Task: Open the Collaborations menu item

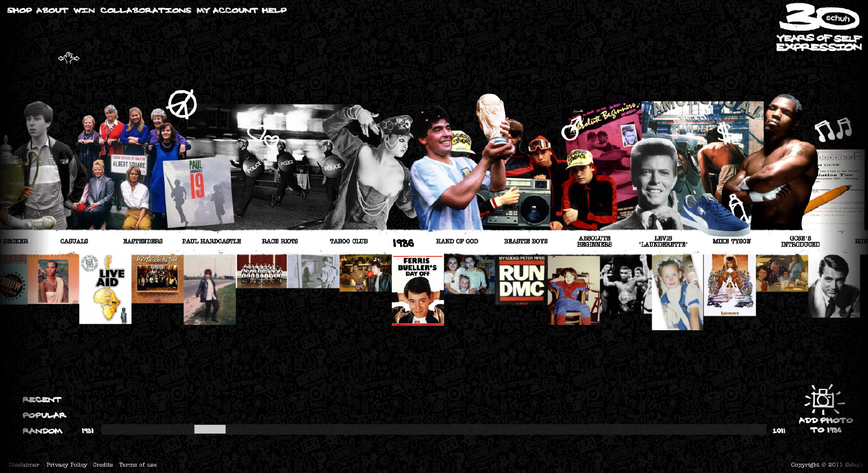Action: [x=146, y=10]
